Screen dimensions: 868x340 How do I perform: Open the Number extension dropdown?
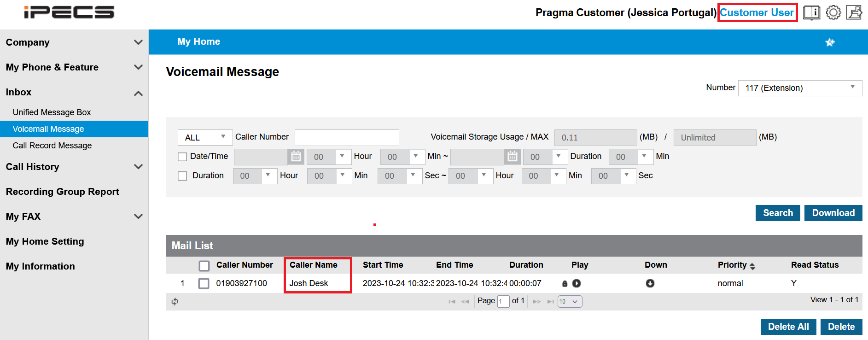coord(800,88)
